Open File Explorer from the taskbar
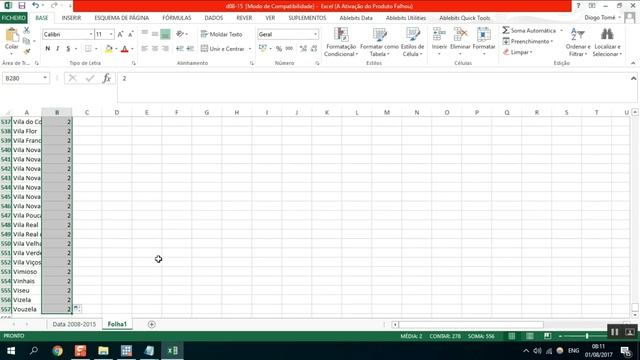Image resolution: width=640 pixels, height=360 pixels. (103, 351)
